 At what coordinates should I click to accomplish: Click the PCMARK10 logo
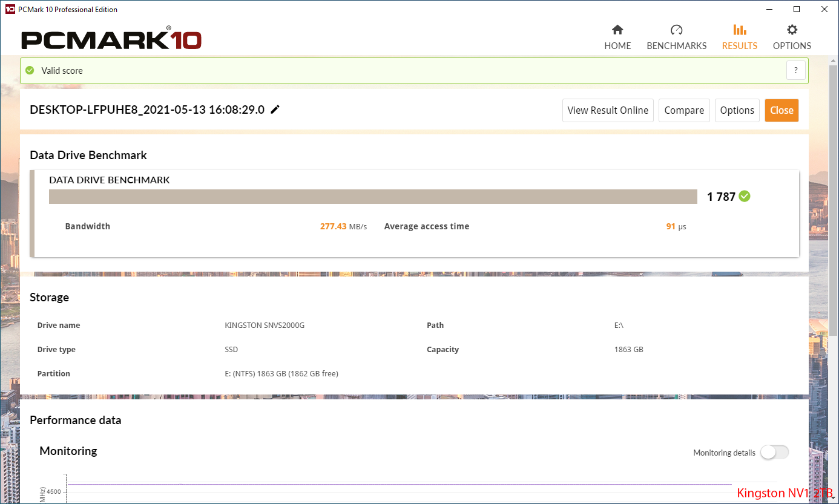(111, 39)
